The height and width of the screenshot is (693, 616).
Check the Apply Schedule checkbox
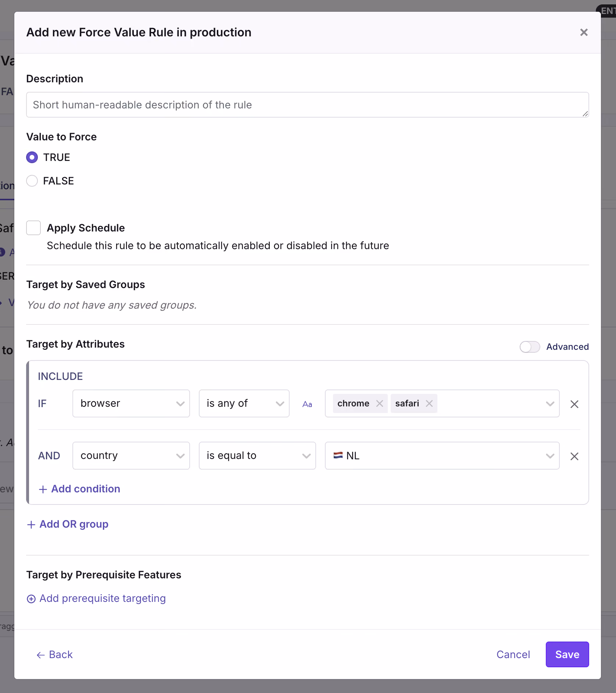(x=33, y=228)
